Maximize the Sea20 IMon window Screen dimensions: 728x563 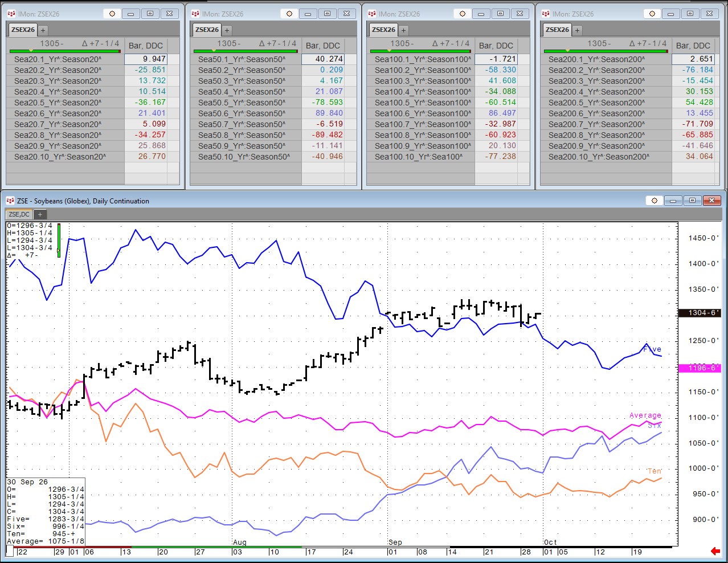(150, 14)
